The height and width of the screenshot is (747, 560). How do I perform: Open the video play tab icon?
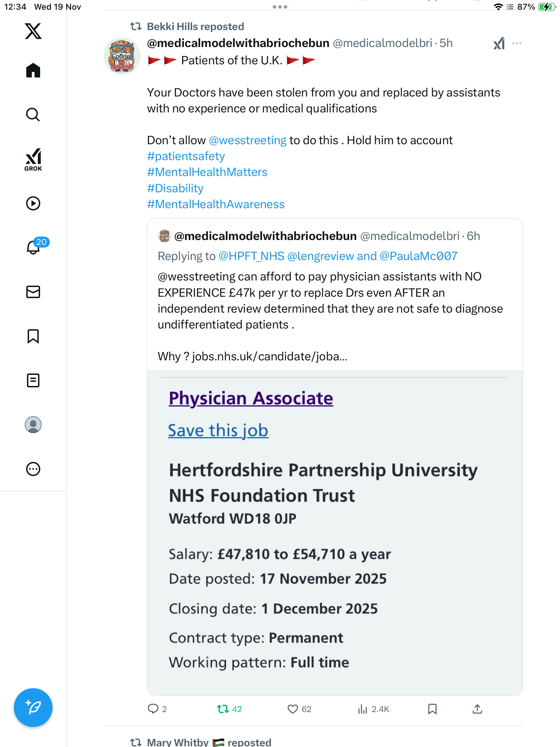click(x=33, y=203)
